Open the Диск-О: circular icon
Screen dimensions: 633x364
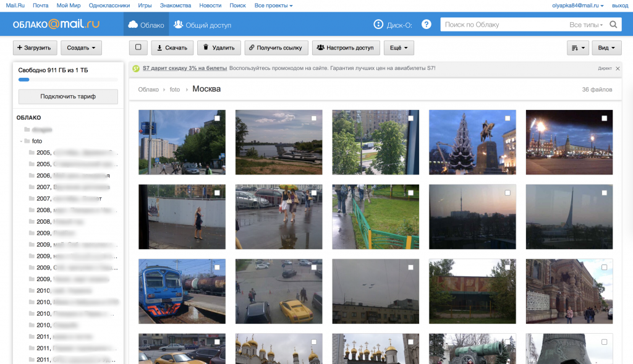(378, 24)
